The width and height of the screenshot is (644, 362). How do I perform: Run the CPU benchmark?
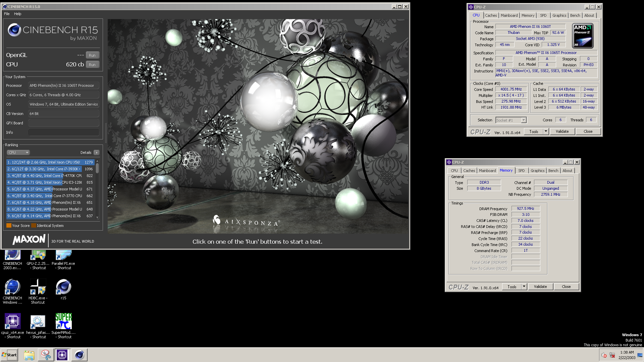(92, 65)
